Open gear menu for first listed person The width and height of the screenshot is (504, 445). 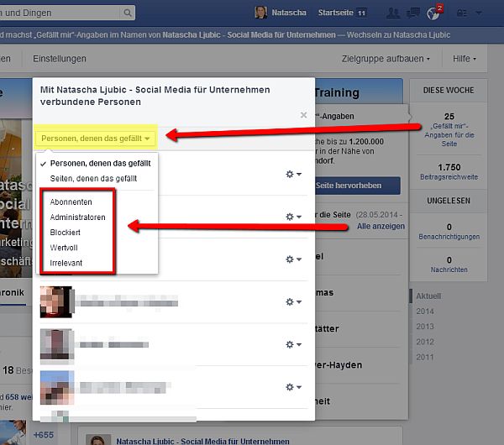tap(293, 174)
